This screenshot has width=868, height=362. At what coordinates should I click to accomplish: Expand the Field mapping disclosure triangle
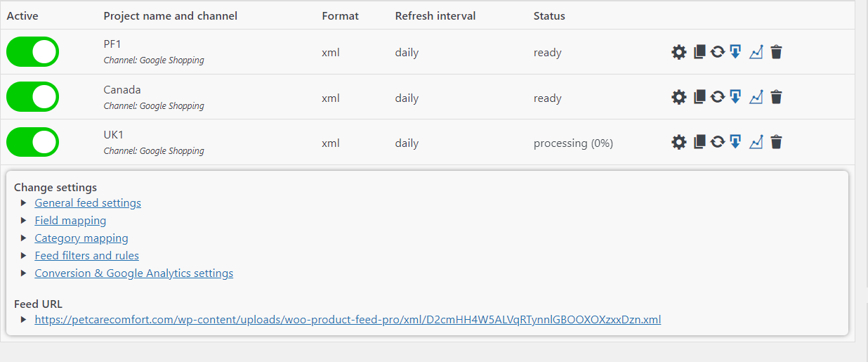pyautogui.click(x=24, y=221)
